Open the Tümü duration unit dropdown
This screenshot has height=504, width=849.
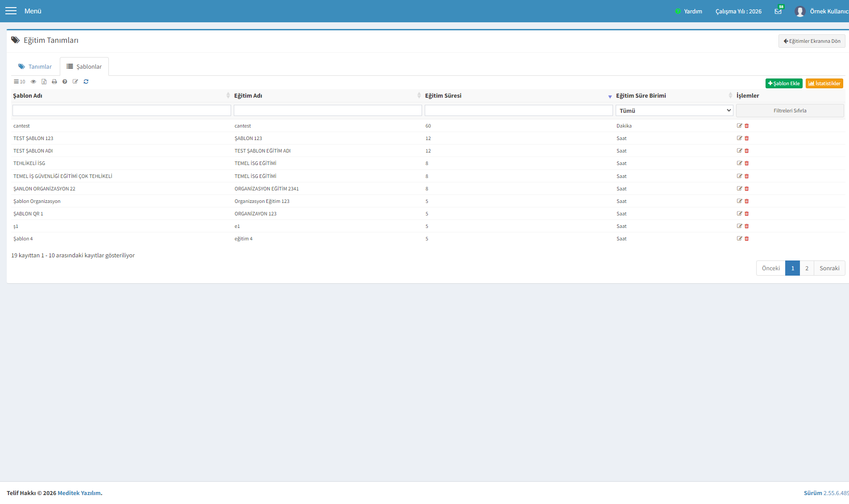point(675,111)
